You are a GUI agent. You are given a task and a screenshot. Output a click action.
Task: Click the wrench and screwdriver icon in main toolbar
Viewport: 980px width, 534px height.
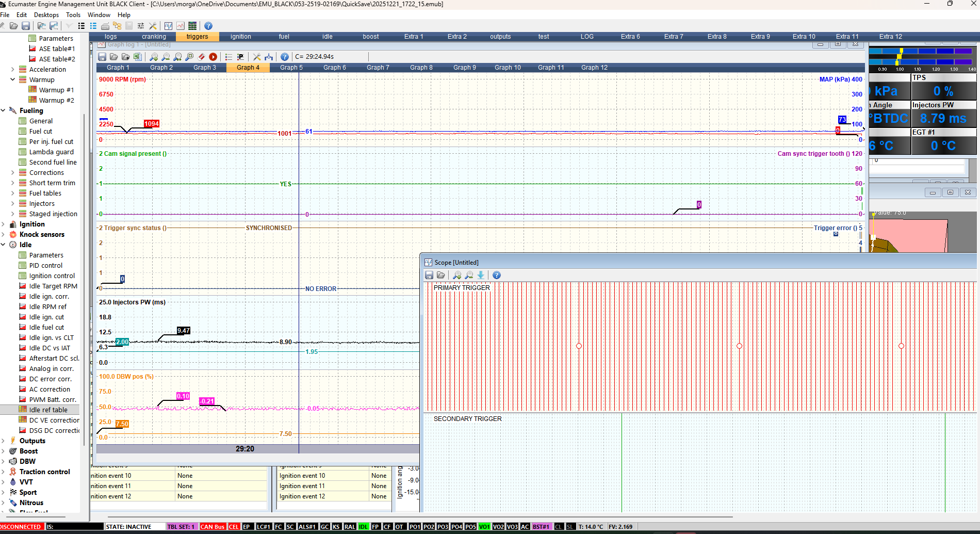153,26
